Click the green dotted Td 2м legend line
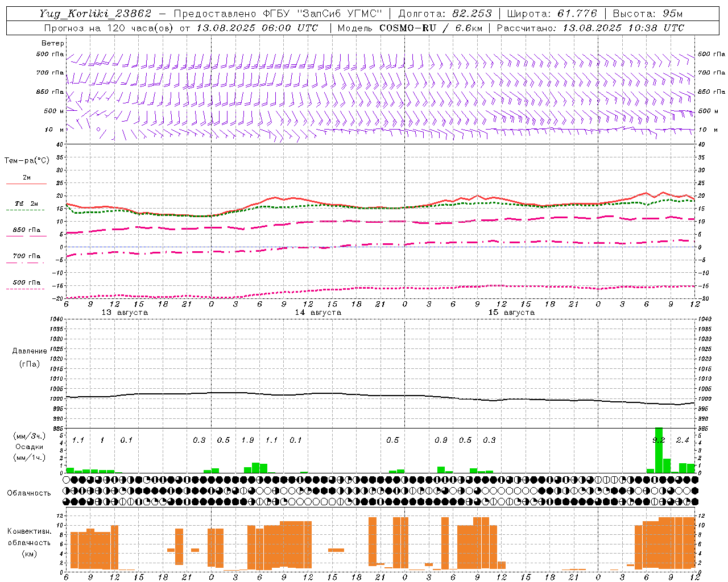 (x=26, y=210)
